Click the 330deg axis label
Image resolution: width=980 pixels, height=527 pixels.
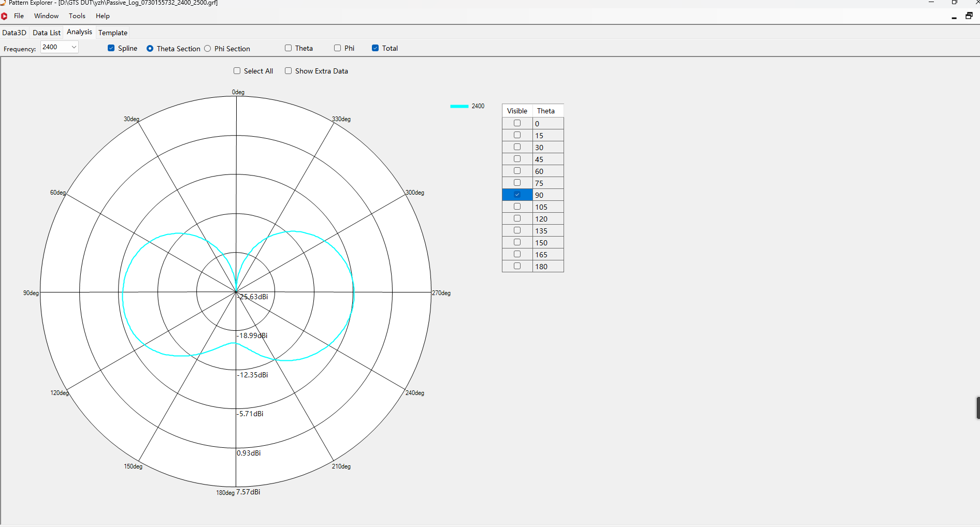click(341, 119)
